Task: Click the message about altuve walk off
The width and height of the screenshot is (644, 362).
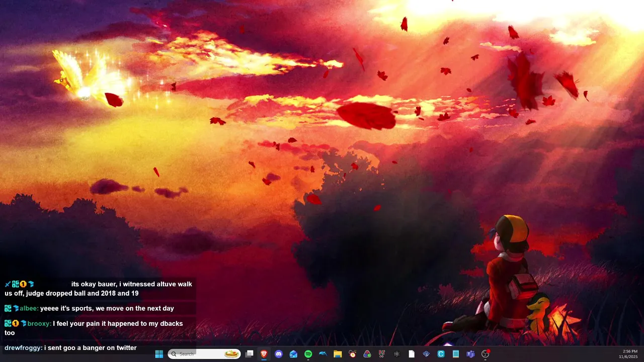Action: pos(99,289)
